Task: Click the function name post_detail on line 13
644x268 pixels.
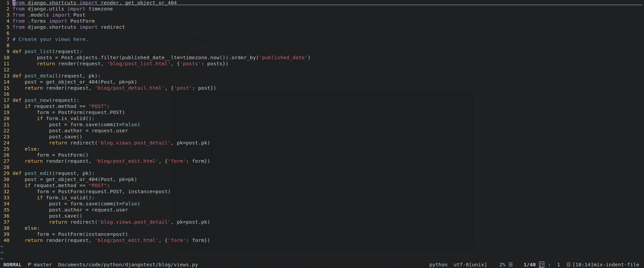Action: click(41, 76)
